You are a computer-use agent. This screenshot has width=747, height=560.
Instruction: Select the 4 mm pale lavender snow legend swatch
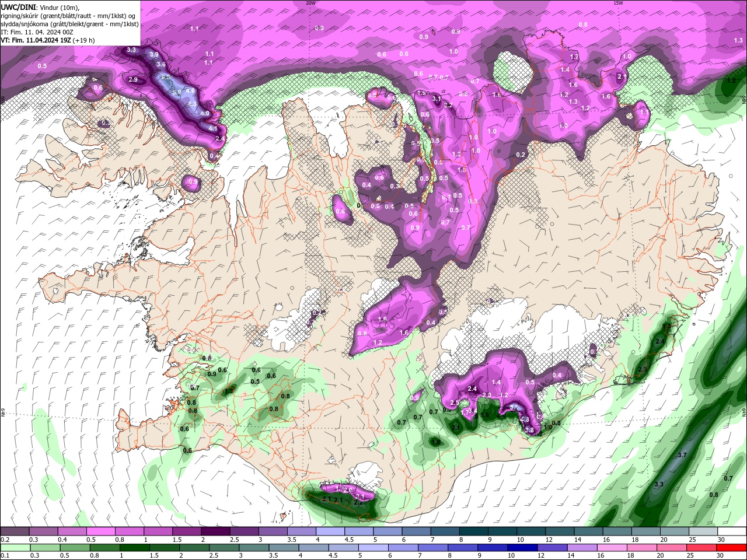pyautogui.click(x=329, y=531)
